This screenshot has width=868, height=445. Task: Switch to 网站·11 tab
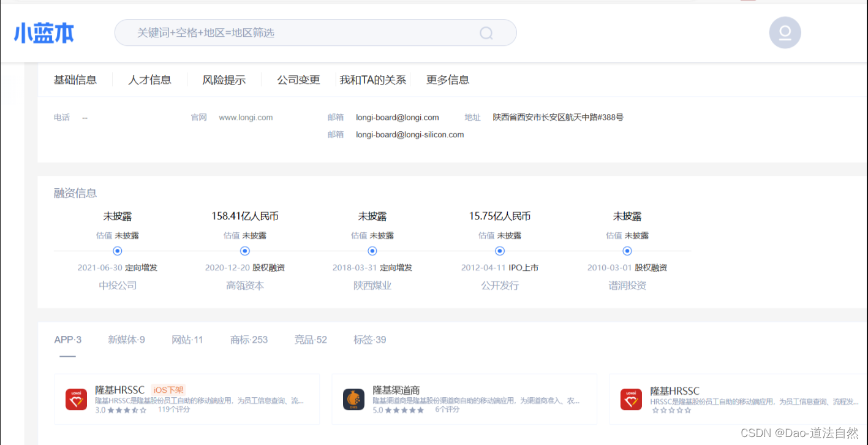pos(187,340)
